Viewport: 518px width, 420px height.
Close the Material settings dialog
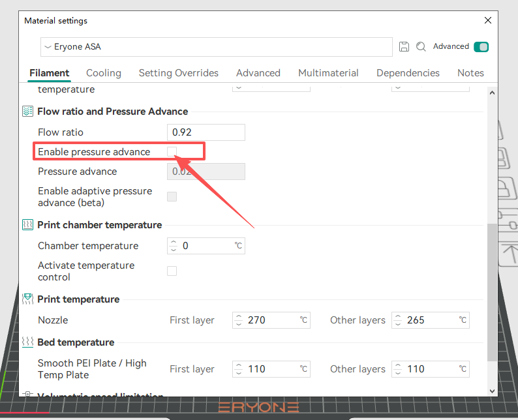[488, 21]
